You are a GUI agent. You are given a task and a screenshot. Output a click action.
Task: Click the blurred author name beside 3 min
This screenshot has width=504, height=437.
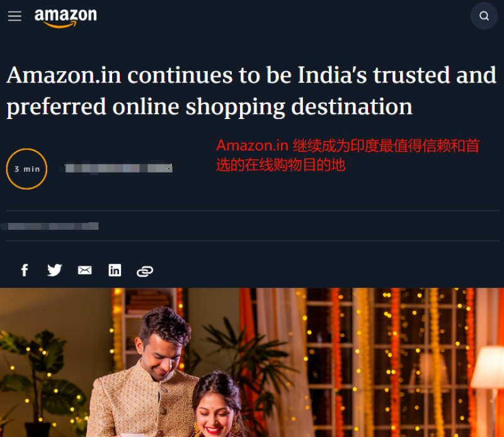coord(118,168)
